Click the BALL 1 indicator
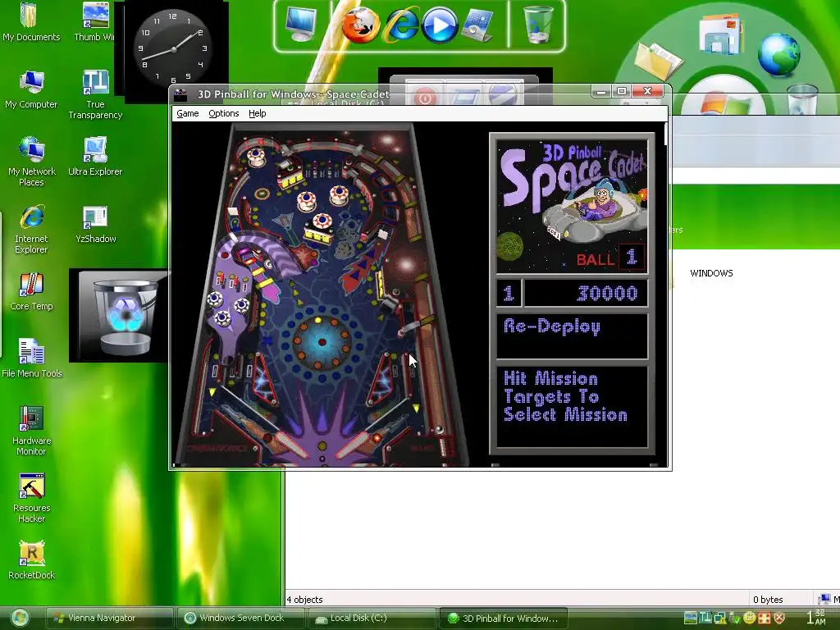 coord(609,258)
